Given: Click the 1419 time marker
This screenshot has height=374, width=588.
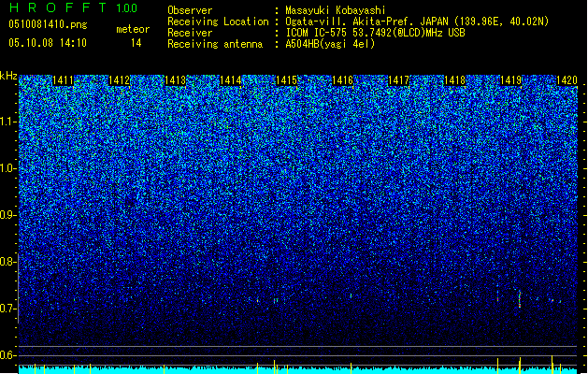Looking at the screenshot, I should pos(510,80).
